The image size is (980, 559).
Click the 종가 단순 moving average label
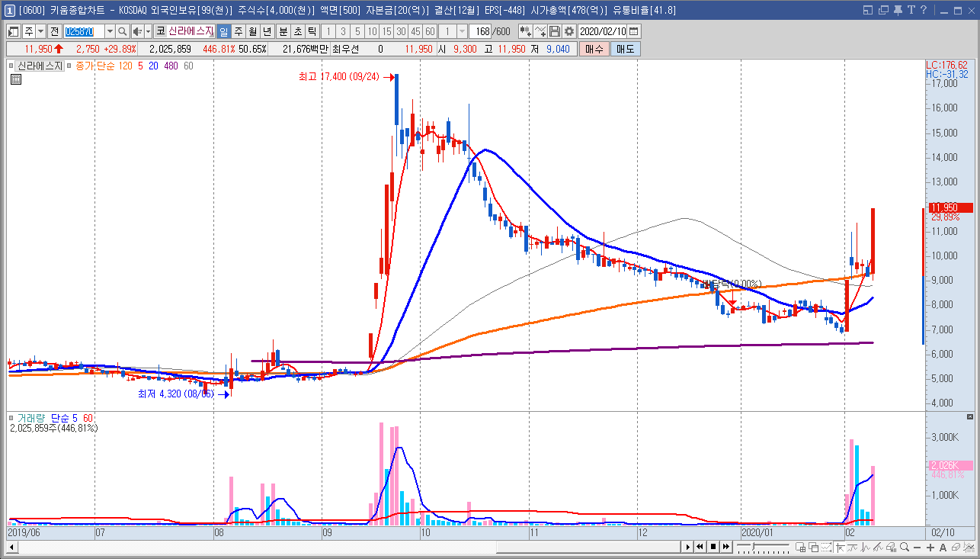[95, 66]
